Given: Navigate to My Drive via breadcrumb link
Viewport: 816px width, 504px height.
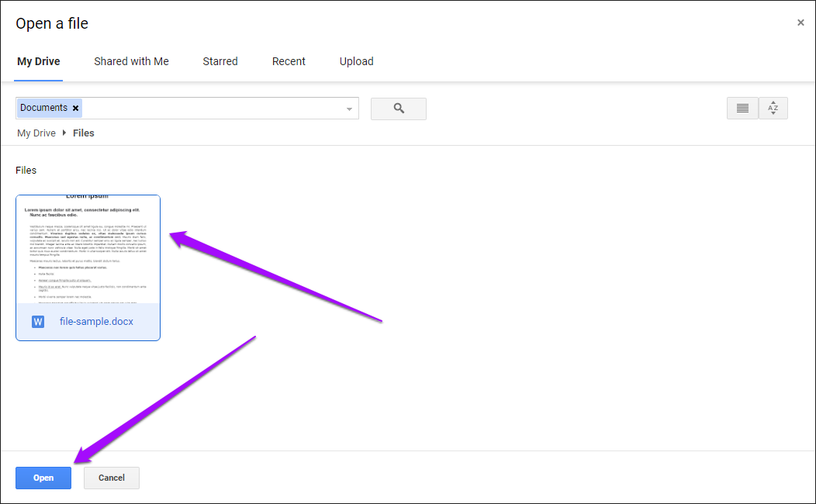Looking at the screenshot, I should click(36, 133).
